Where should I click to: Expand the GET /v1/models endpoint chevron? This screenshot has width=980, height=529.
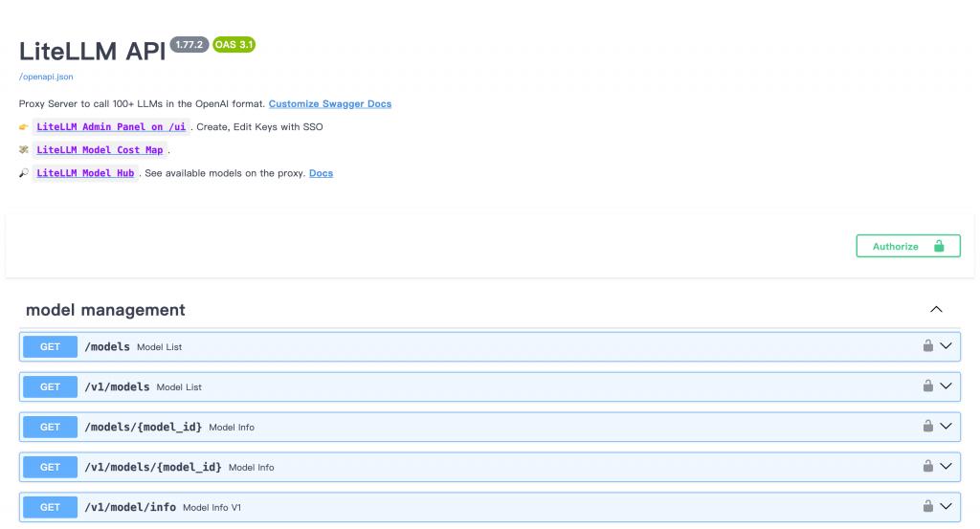[x=947, y=386]
